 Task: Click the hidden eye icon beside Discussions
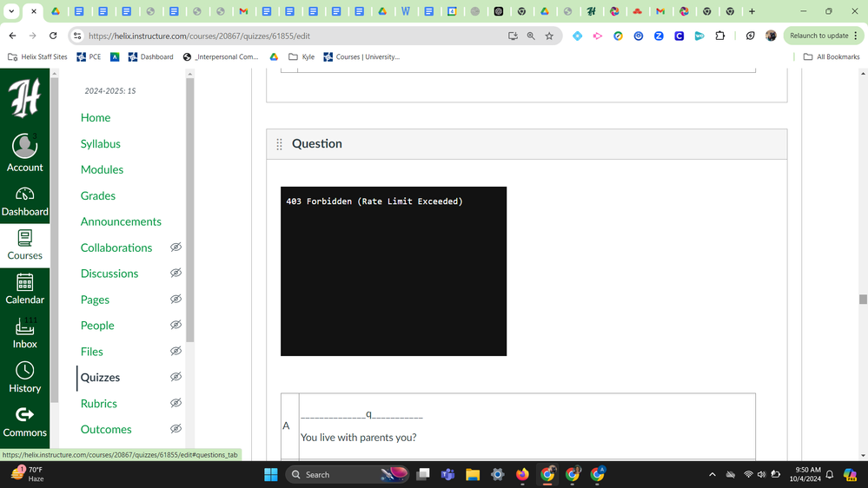click(x=176, y=274)
